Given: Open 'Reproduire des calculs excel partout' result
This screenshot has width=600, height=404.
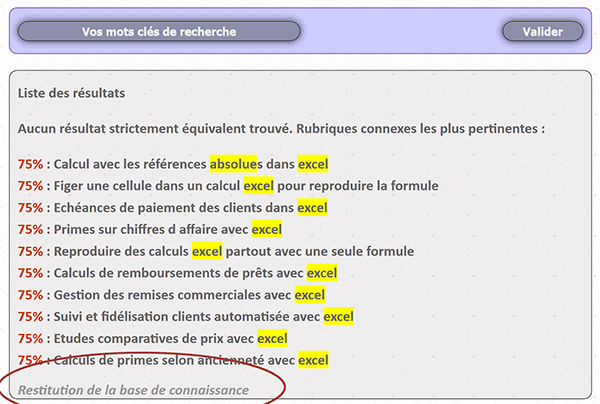Looking at the screenshot, I should (234, 251).
